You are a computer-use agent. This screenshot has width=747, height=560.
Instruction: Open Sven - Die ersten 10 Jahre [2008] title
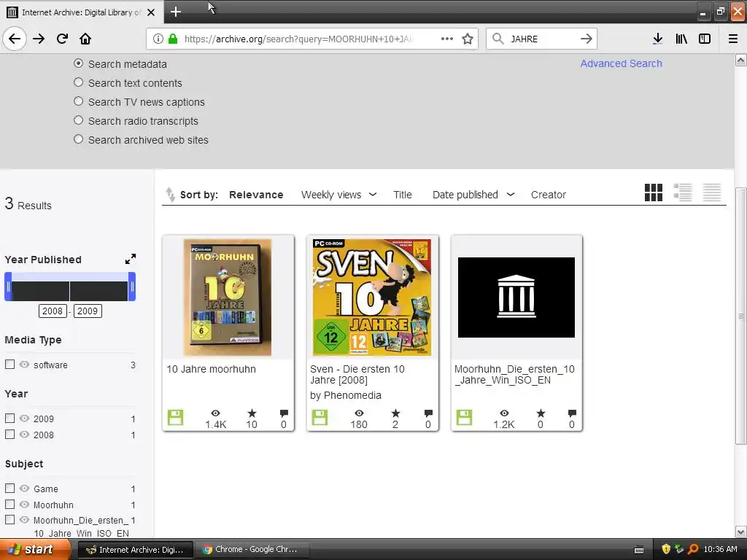click(x=357, y=374)
